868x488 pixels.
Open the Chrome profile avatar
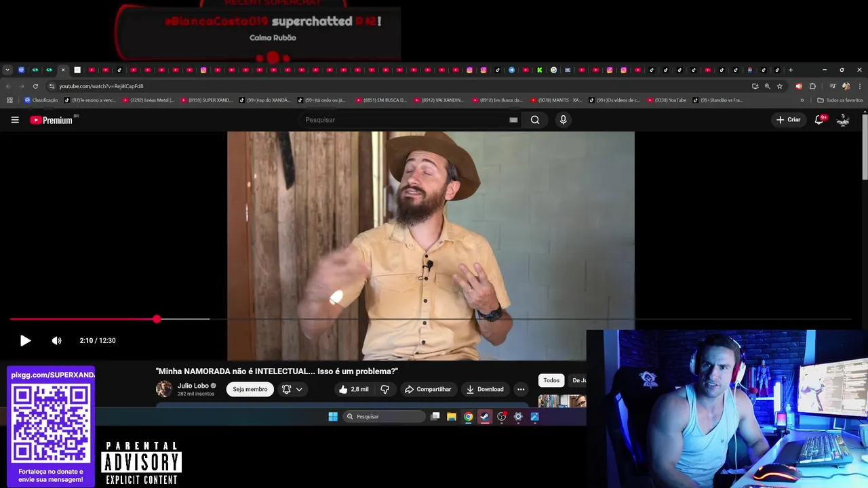pyautogui.click(x=846, y=86)
